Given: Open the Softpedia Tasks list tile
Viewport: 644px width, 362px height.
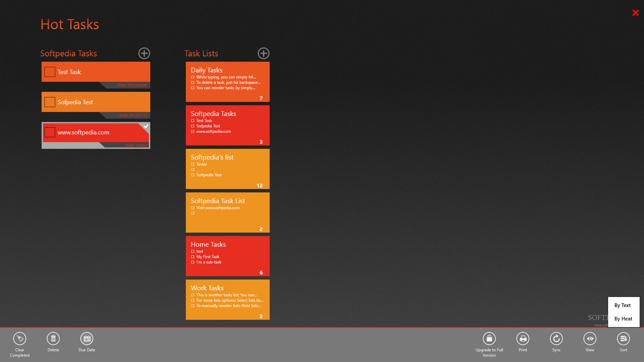Looking at the screenshot, I should point(228,125).
